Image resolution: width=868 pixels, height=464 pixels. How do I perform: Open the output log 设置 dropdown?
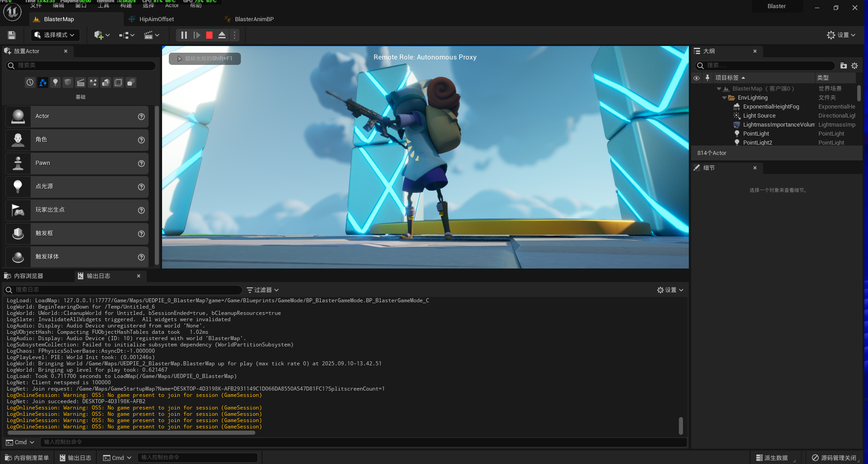click(x=670, y=290)
